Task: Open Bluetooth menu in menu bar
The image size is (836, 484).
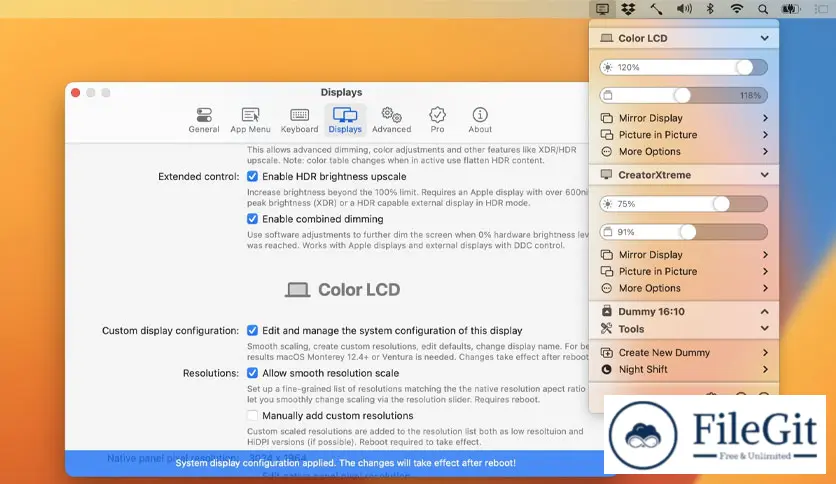Action: pos(710,9)
